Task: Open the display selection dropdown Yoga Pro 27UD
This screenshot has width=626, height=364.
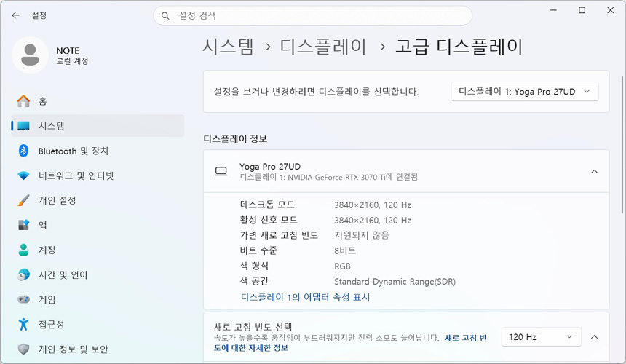Action: (x=525, y=92)
